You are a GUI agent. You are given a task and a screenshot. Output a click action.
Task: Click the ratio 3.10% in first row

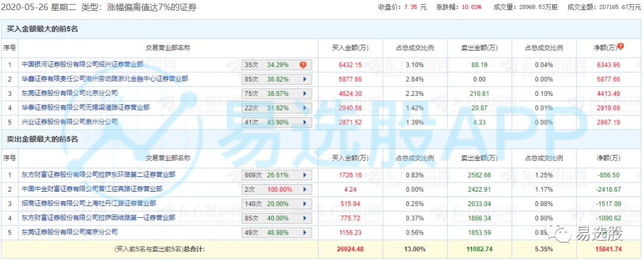click(415, 65)
